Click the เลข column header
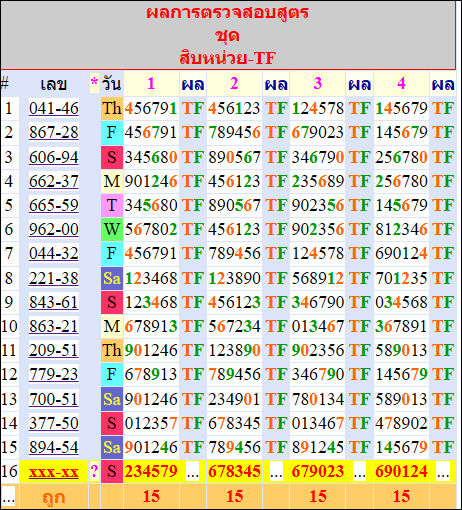462x510 pixels. 54,84
